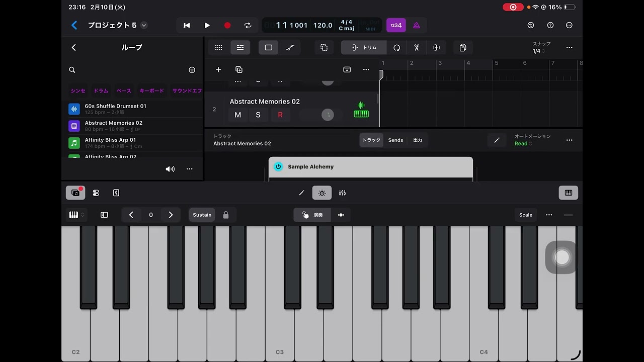The width and height of the screenshot is (644, 362).
Task: Adjust loop preview volume speaker icon
Action: [170, 169]
